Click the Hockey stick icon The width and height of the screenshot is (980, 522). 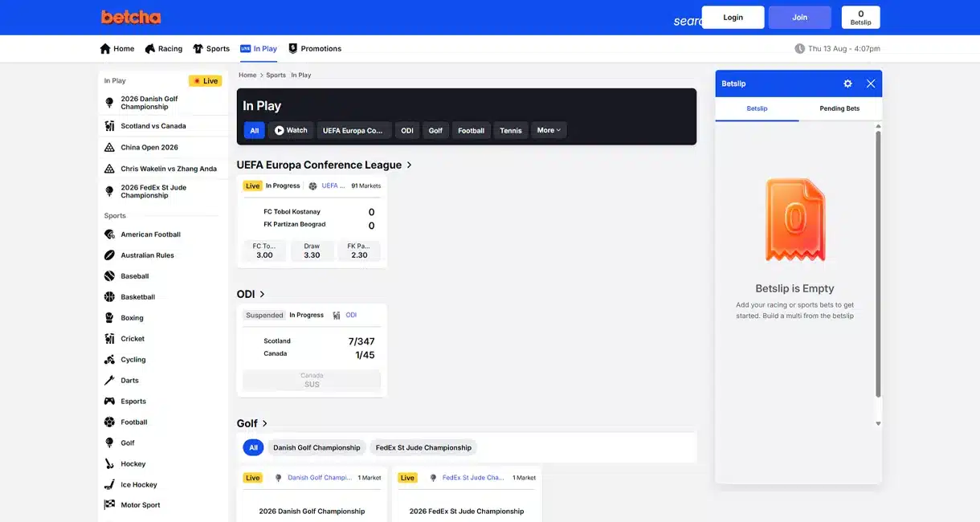click(109, 464)
